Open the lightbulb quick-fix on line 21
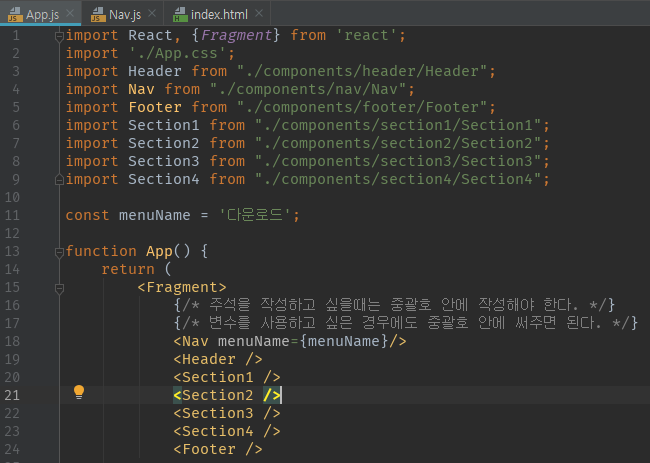The height and width of the screenshot is (463, 650). 79,392
